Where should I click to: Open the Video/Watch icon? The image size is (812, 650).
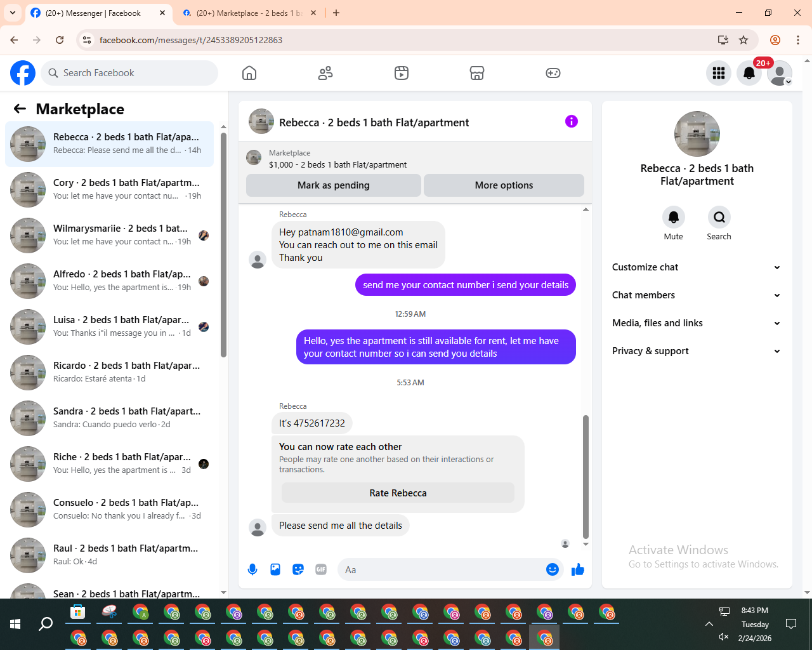402,73
